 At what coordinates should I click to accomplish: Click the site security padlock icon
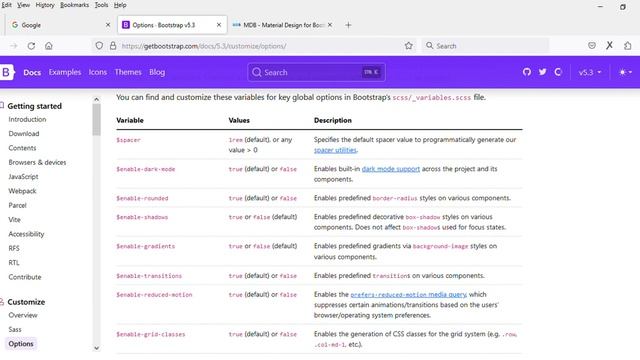click(113, 46)
